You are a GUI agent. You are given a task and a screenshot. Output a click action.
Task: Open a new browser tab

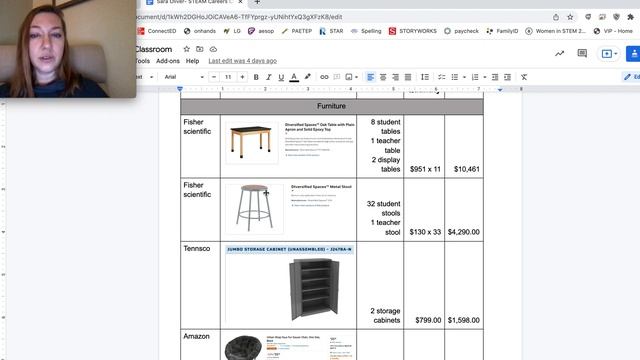coord(257,2)
